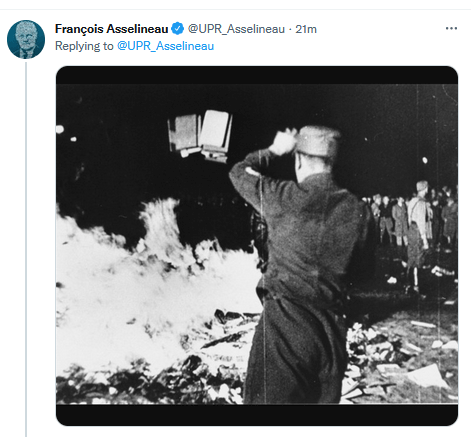Open the tweet via the 21m timestamp
Viewport: 471px width, 437px height.
tap(306, 29)
